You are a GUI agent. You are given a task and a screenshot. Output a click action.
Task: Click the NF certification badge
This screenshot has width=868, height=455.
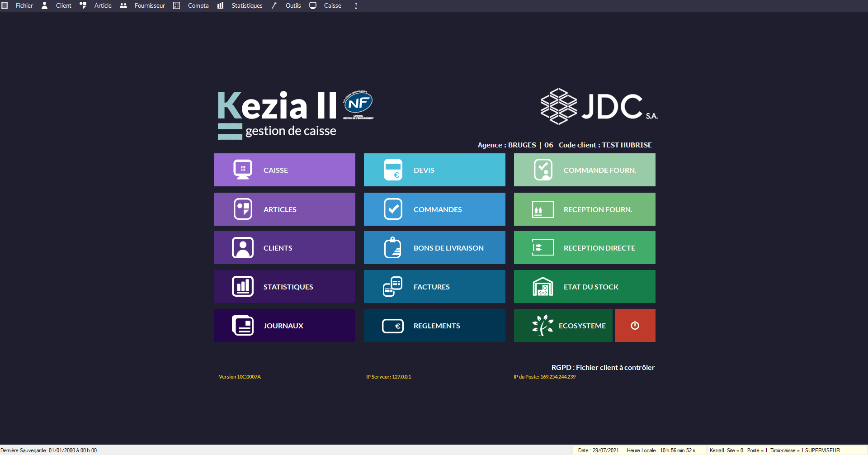tap(359, 105)
